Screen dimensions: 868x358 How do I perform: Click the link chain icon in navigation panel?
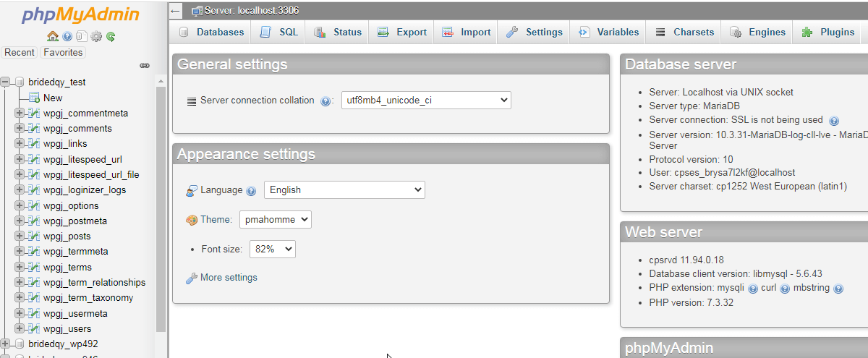[145, 66]
